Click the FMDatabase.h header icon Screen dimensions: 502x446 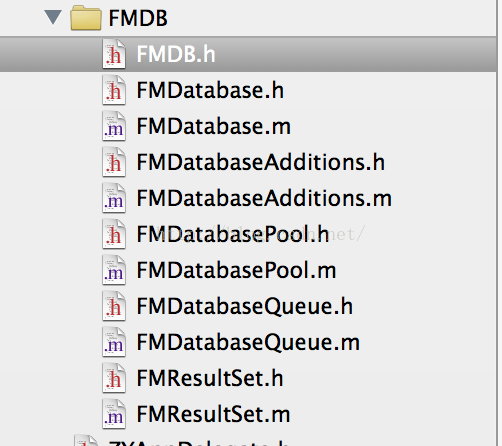click(114, 90)
